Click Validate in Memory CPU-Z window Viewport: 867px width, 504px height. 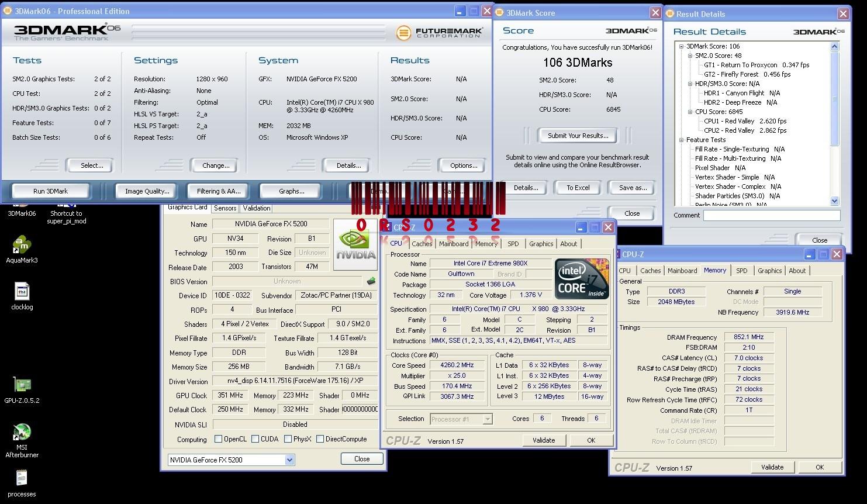[772, 467]
